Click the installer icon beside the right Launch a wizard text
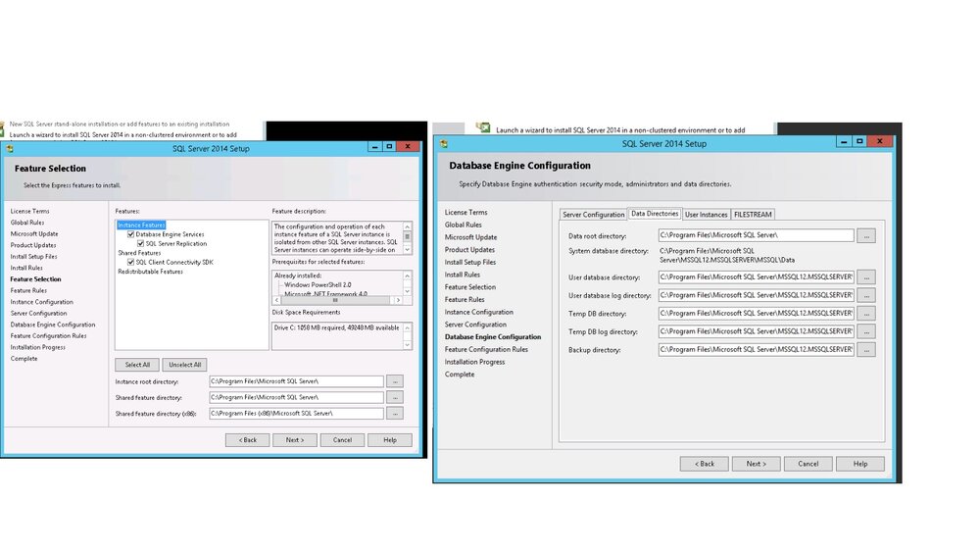Viewport: 980px width, 551px height. point(483,127)
